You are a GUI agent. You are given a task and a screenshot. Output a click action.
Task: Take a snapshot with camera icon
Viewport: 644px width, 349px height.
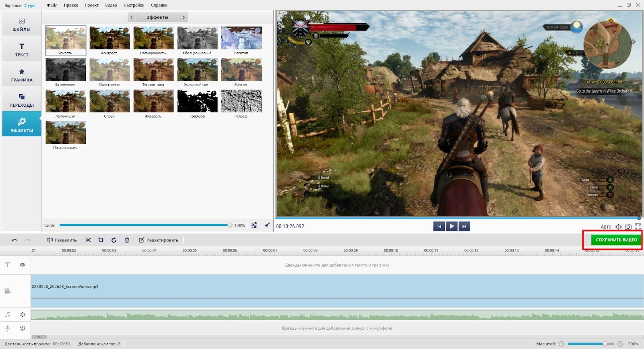628,227
